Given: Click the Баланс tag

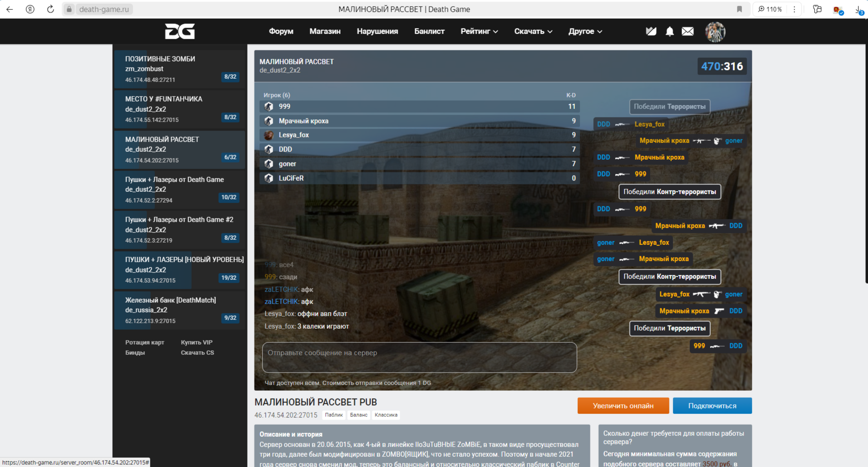Looking at the screenshot, I should [359, 415].
